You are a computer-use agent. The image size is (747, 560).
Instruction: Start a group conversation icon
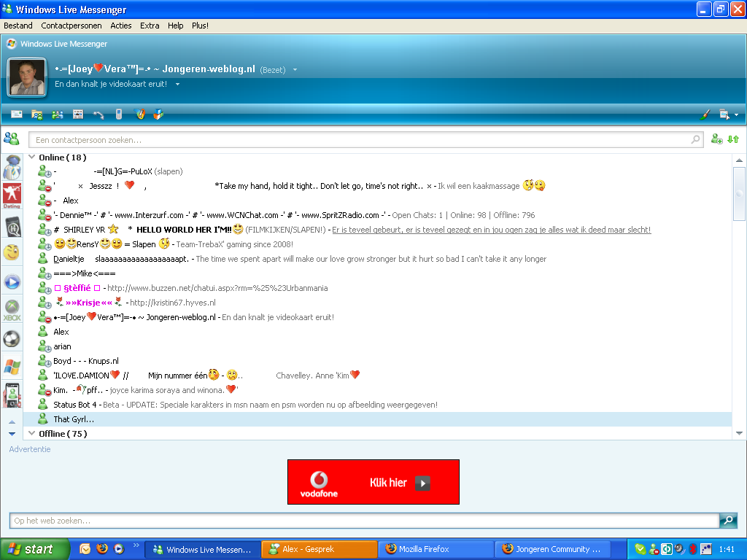[57, 114]
